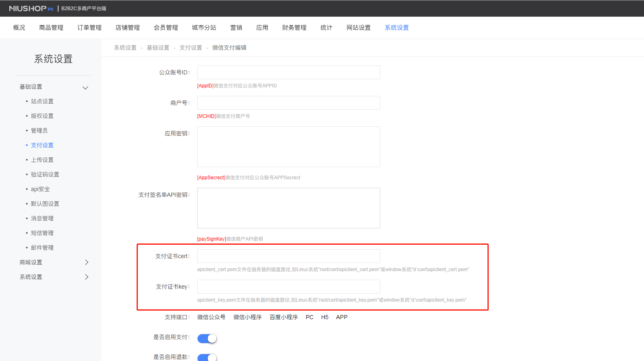The width and height of the screenshot is (644, 361).
Task: Click the 支付设置 breadcrumb link
Action: click(x=191, y=48)
